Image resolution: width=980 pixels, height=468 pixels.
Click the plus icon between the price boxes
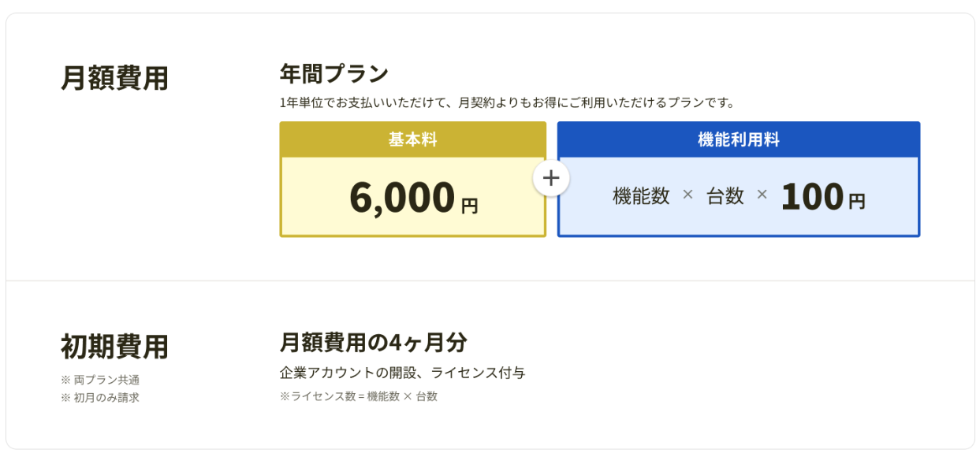coord(551,179)
